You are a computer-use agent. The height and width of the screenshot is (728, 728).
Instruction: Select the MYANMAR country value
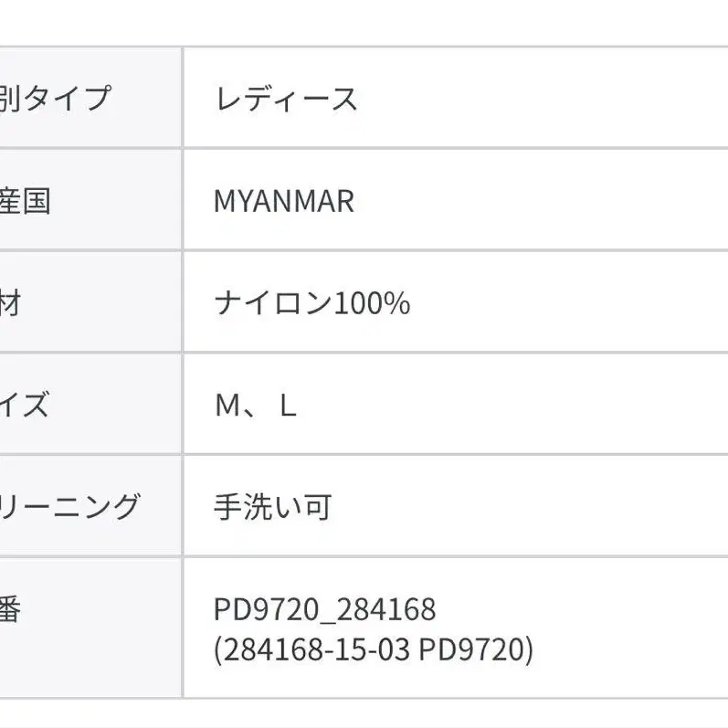click(283, 201)
